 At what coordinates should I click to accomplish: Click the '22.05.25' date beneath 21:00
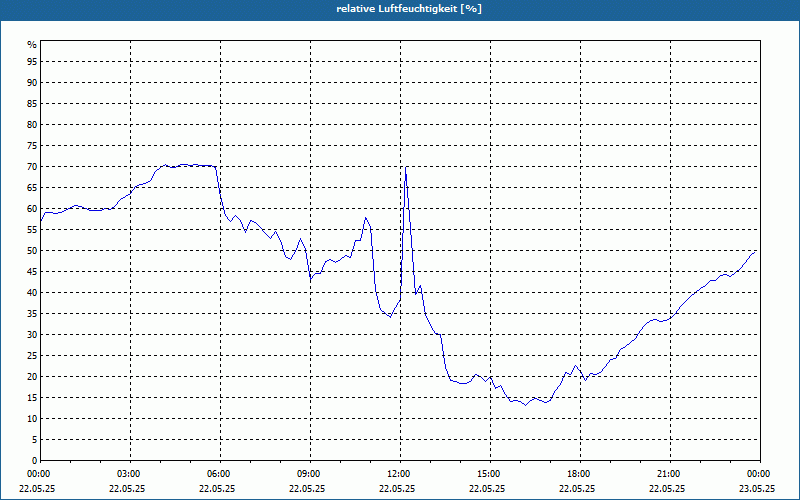pyautogui.click(x=667, y=489)
